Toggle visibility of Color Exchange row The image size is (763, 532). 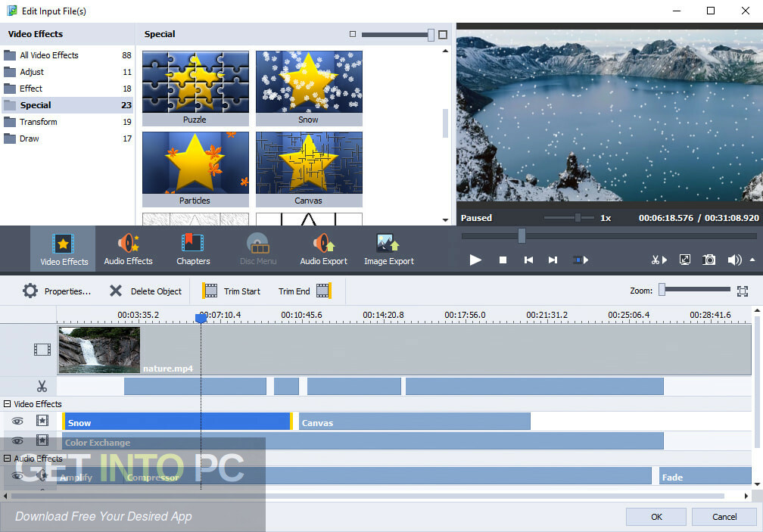click(17, 440)
